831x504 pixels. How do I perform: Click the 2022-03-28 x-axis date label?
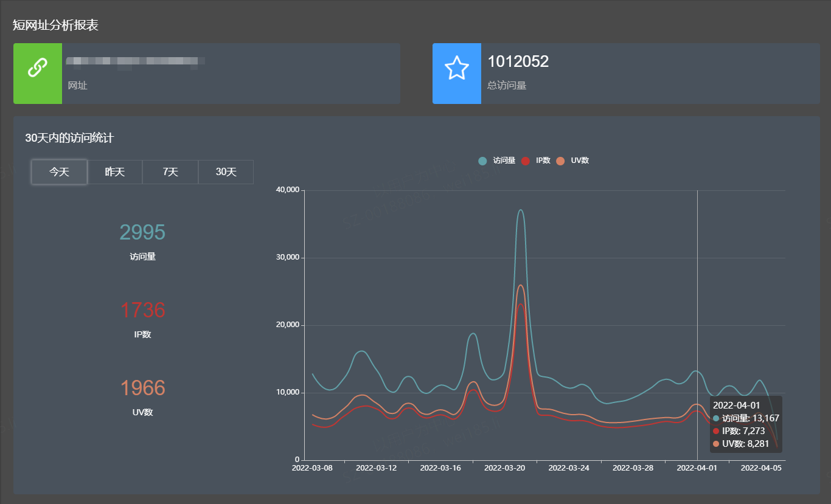click(x=633, y=468)
